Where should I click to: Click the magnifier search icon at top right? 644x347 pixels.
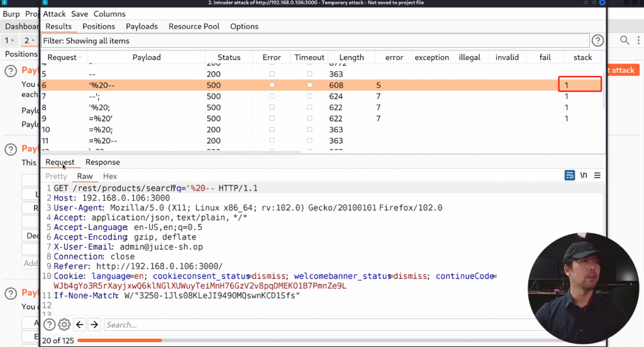click(x=625, y=40)
